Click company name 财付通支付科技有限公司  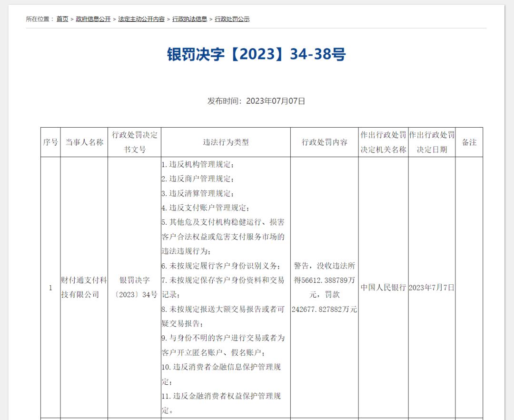click(x=84, y=288)
